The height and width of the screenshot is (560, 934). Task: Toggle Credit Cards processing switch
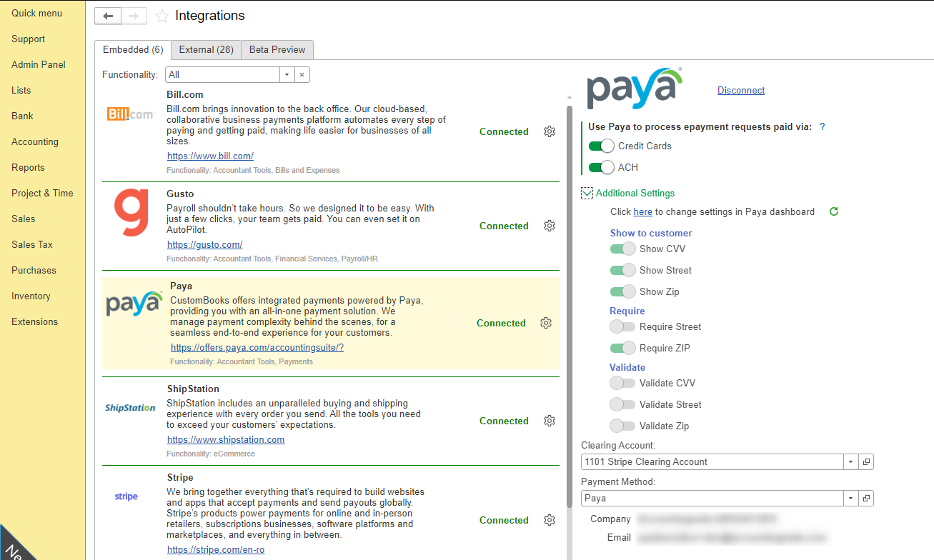601,146
